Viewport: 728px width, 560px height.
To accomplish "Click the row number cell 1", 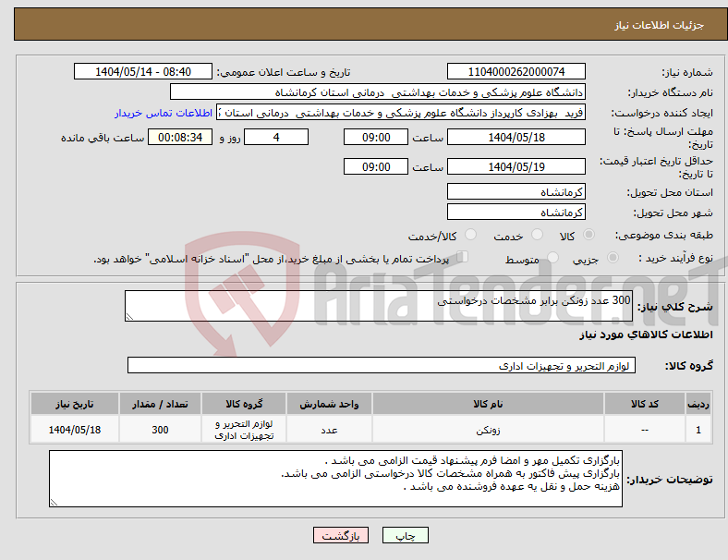I will click(698, 430).
